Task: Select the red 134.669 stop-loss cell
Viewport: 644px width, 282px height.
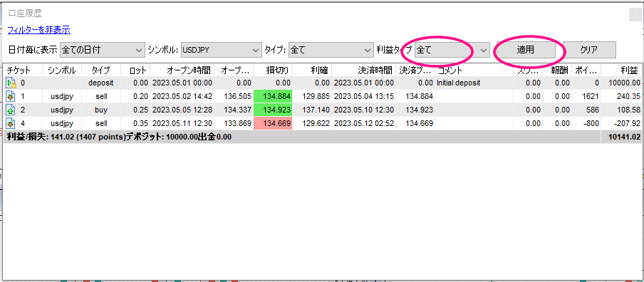Action: tap(273, 124)
